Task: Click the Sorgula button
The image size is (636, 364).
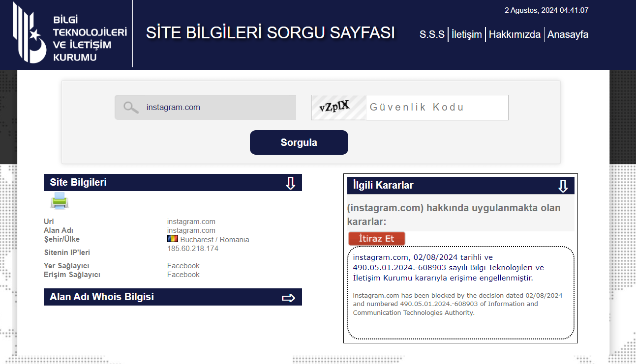Action: (x=299, y=142)
